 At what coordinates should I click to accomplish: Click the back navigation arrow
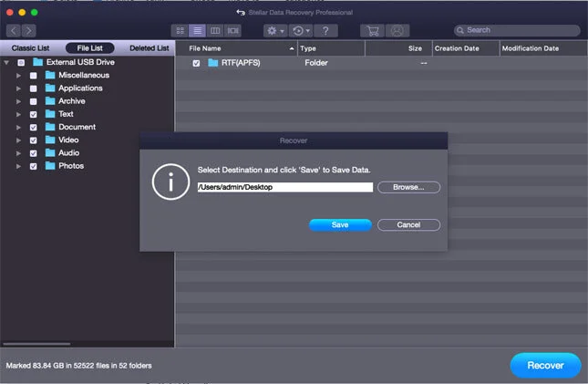tap(13, 30)
